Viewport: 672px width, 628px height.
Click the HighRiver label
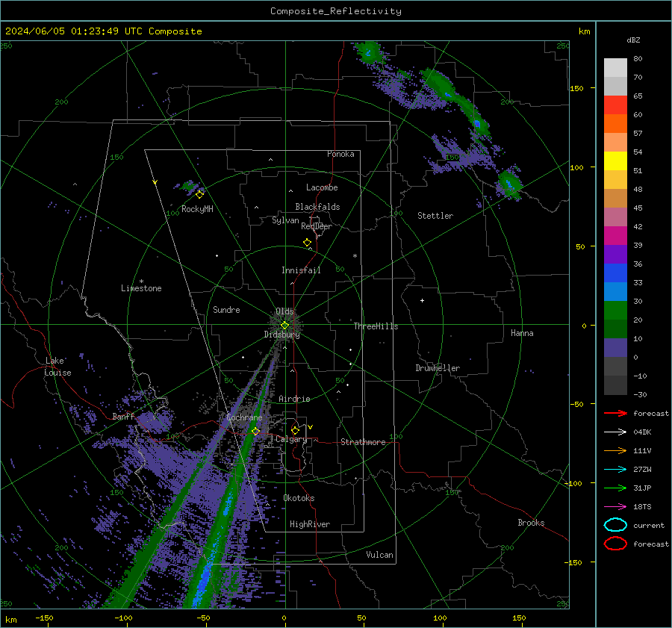(x=310, y=524)
